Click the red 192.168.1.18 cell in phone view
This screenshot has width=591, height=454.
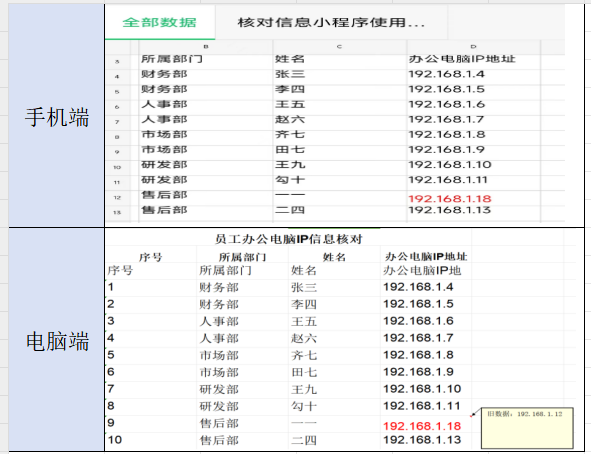[450, 199]
